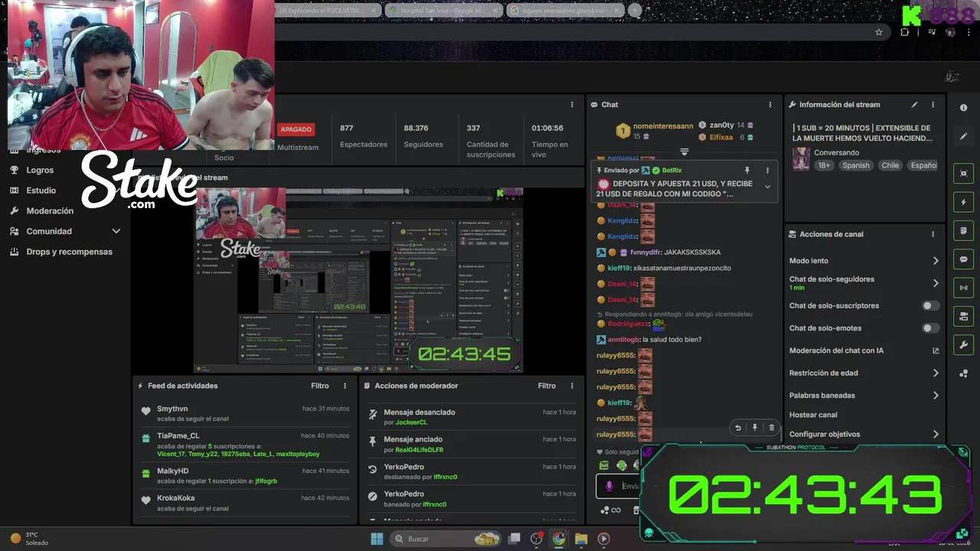Select the wrench sidebar icon
The height and width of the screenshot is (551, 980).
pyautogui.click(x=963, y=345)
